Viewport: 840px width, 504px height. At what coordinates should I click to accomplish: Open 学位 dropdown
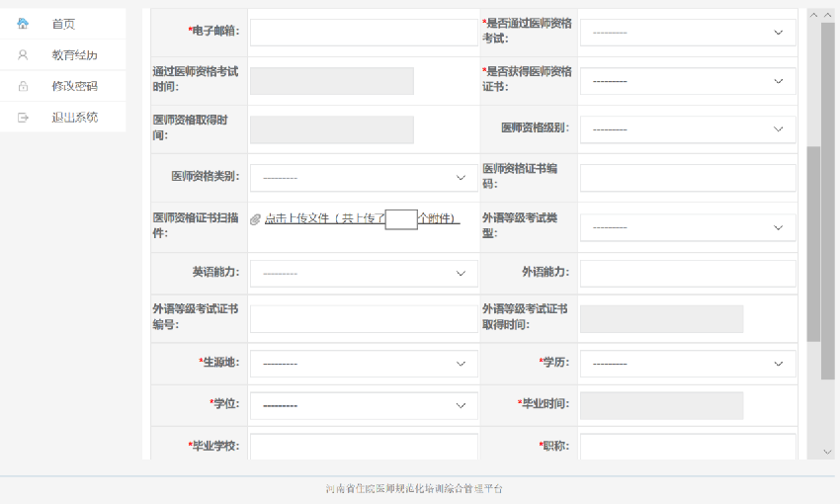(364, 405)
